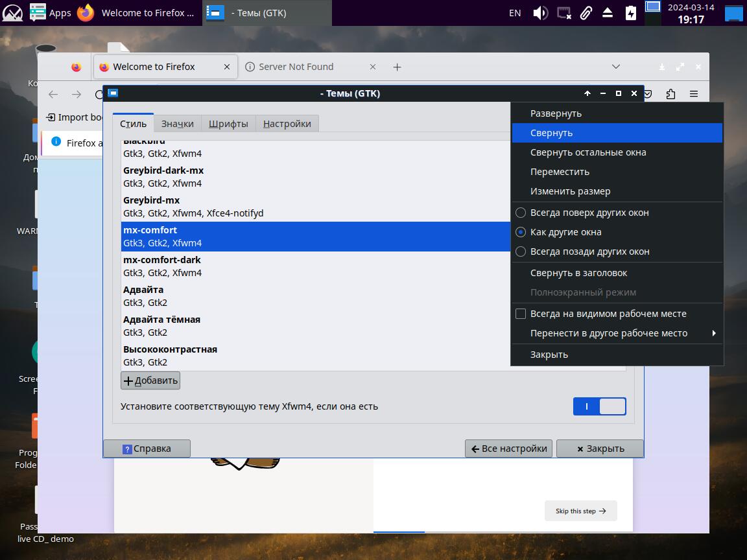The height and width of the screenshot is (560, 747).
Task: Open the Шрифты tab
Action: (228, 124)
